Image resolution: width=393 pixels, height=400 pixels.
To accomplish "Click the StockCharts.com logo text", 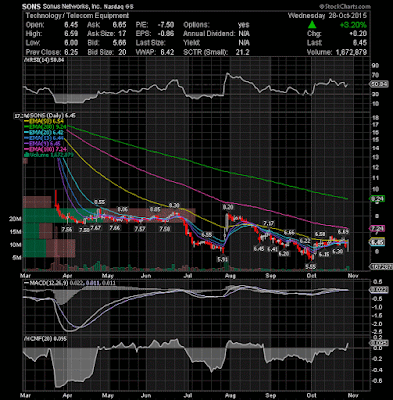I will pos(345,6).
